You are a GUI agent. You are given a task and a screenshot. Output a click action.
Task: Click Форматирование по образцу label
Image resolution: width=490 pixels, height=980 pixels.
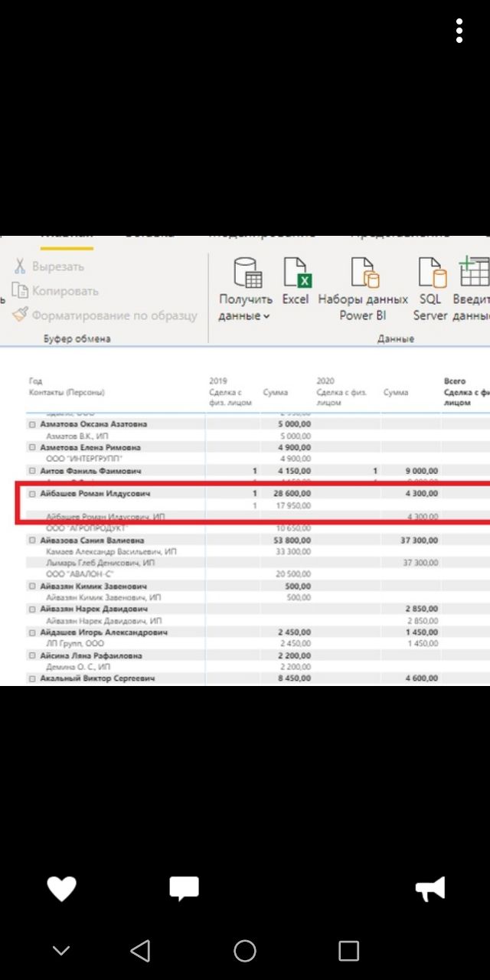(115, 315)
